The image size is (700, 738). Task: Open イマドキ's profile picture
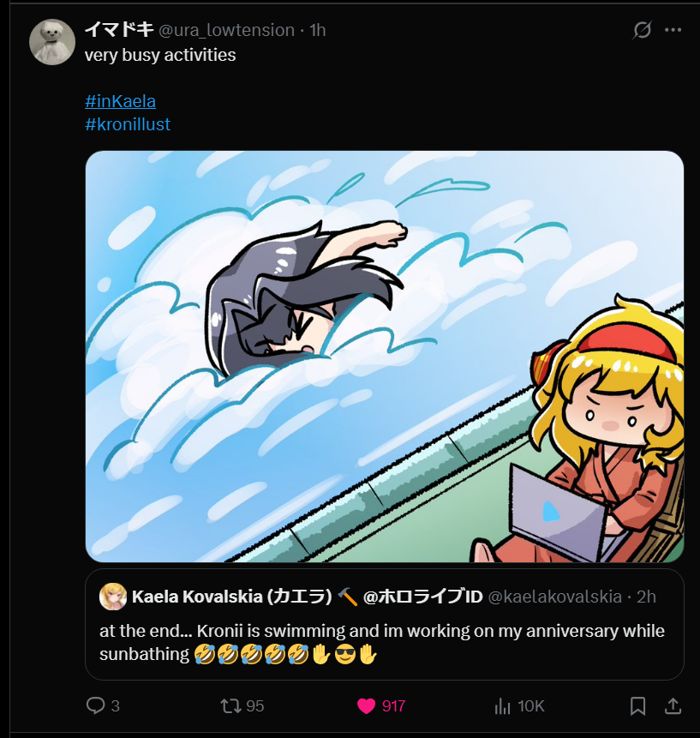click(52, 42)
